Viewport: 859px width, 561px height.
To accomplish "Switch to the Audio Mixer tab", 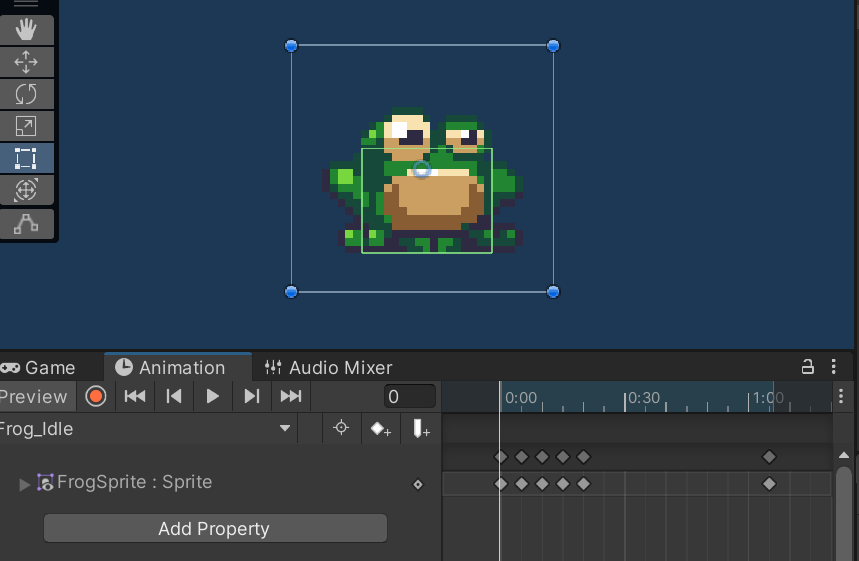I will click(x=328, y=367).
